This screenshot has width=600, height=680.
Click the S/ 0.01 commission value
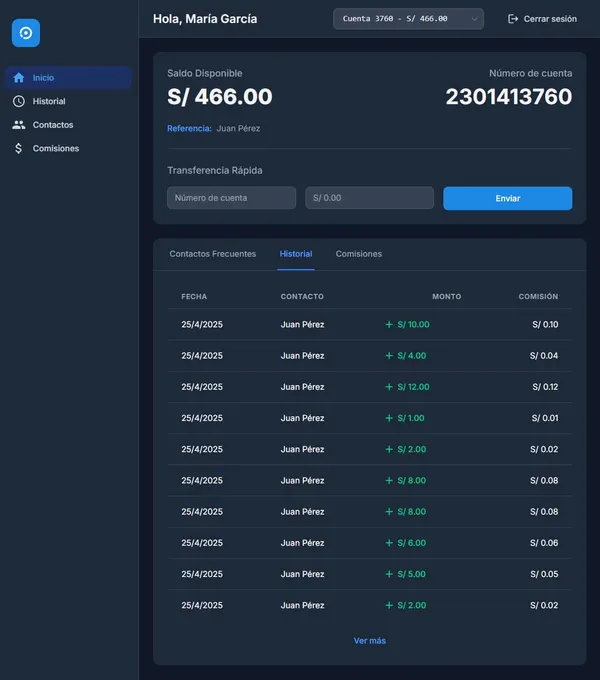545,418
